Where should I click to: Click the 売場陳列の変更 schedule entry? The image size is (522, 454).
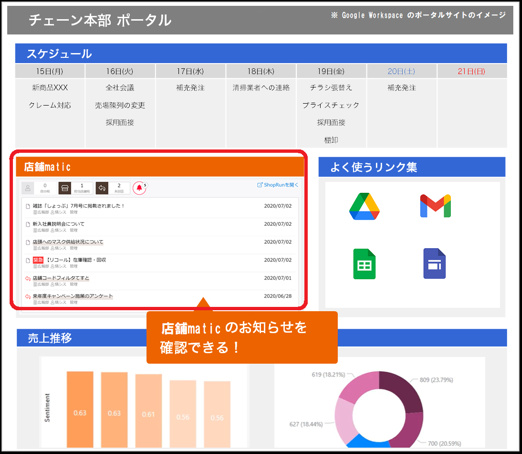coord(120,105)
